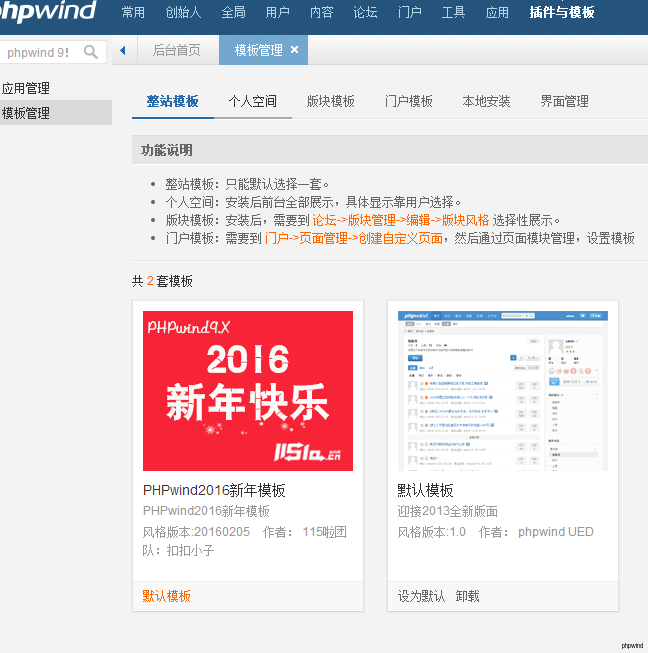Viewport: 648px width, 653px height.
Task: Select the 插件与模板 top menu
Action: [x=562, y=12]
